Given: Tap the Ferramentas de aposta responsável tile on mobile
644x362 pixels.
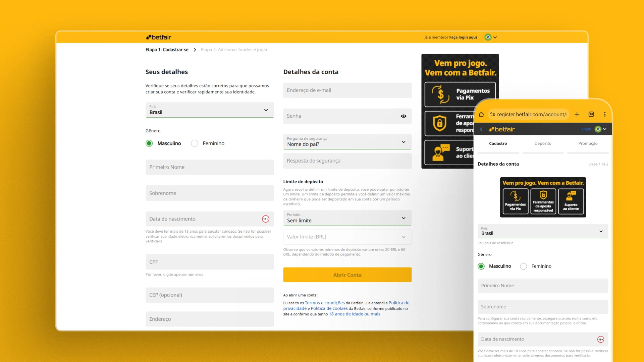Looking at the screenshot, I should [543, 201].
